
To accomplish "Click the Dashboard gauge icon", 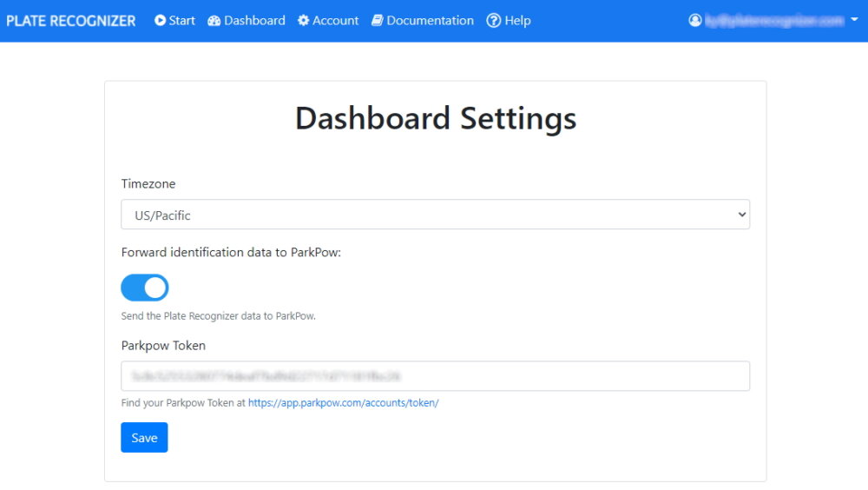I will tap(214, 21).
